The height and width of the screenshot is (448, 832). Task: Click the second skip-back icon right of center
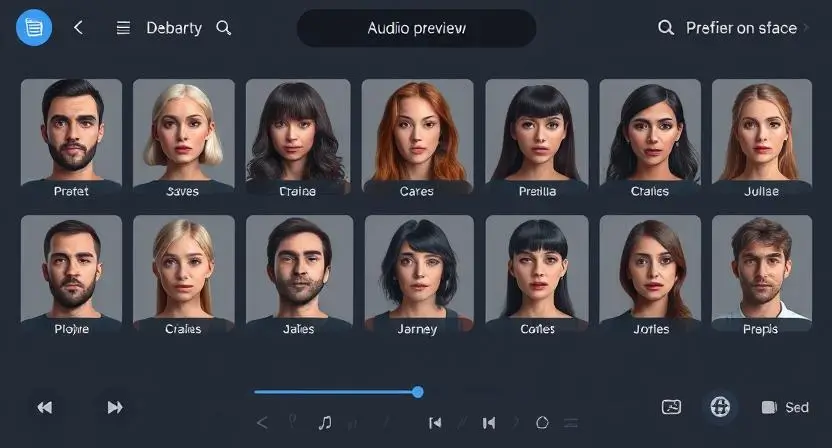click(489, 423)
